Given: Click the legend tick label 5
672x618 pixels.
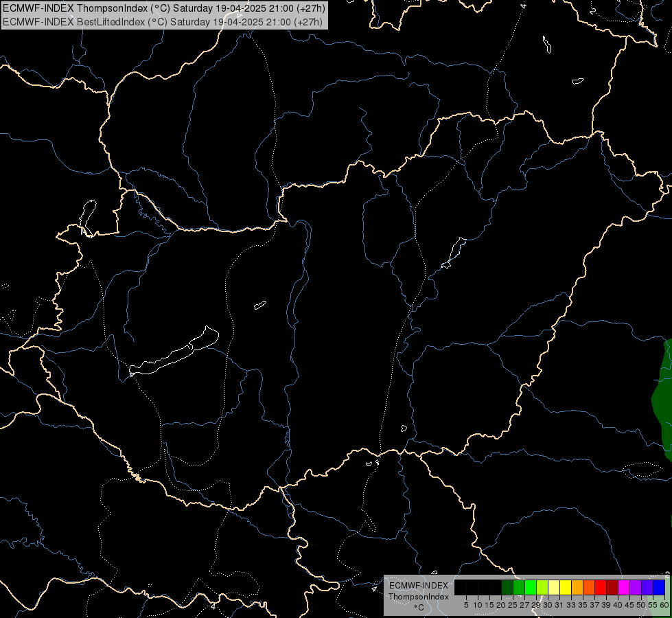Looking at the screenshot, I should pos(466,605).
